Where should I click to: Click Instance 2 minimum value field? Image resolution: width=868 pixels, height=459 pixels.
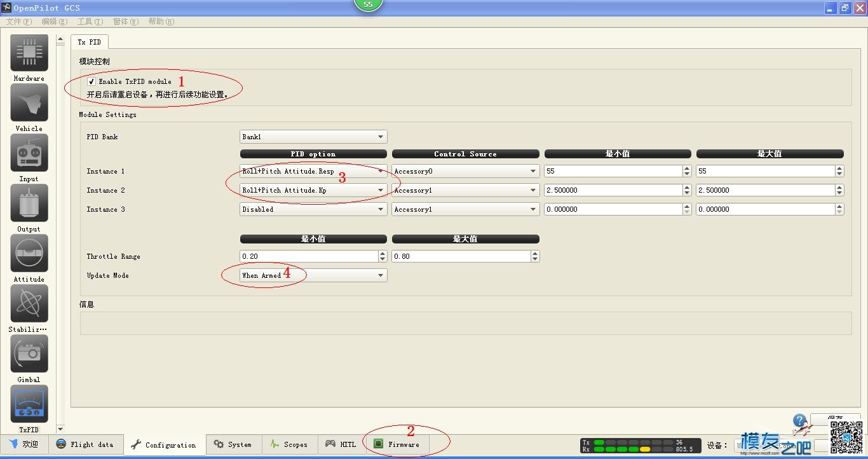613,190
